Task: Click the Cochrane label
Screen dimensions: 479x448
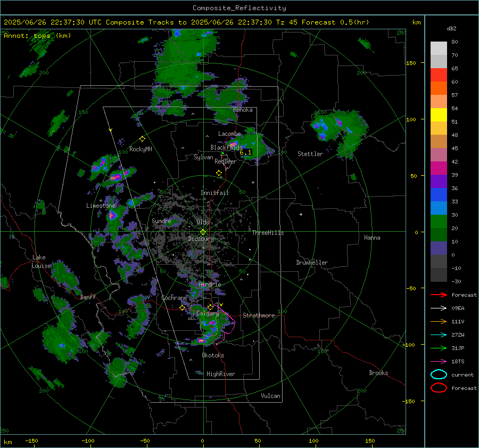Action: coord(174,298)
